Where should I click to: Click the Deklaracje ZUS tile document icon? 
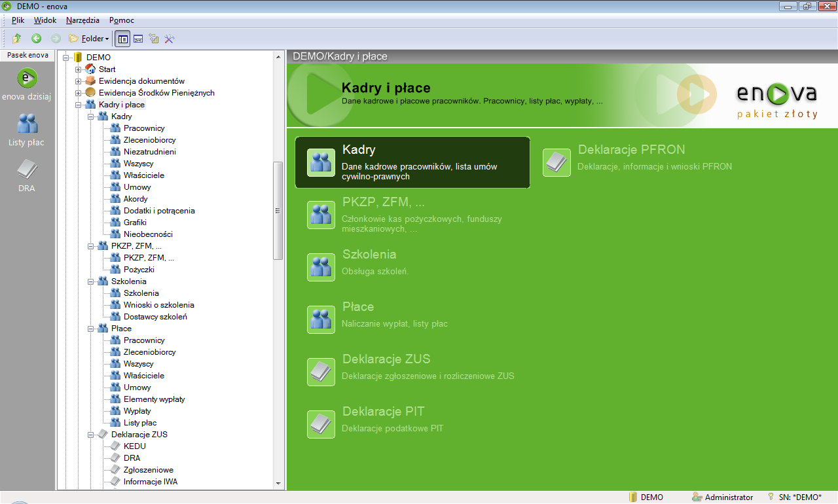321,372
